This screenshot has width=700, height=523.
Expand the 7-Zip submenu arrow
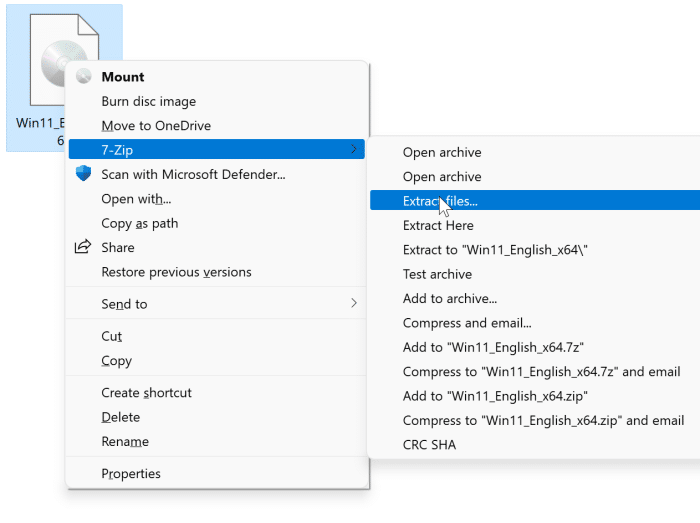click(354, 149)
